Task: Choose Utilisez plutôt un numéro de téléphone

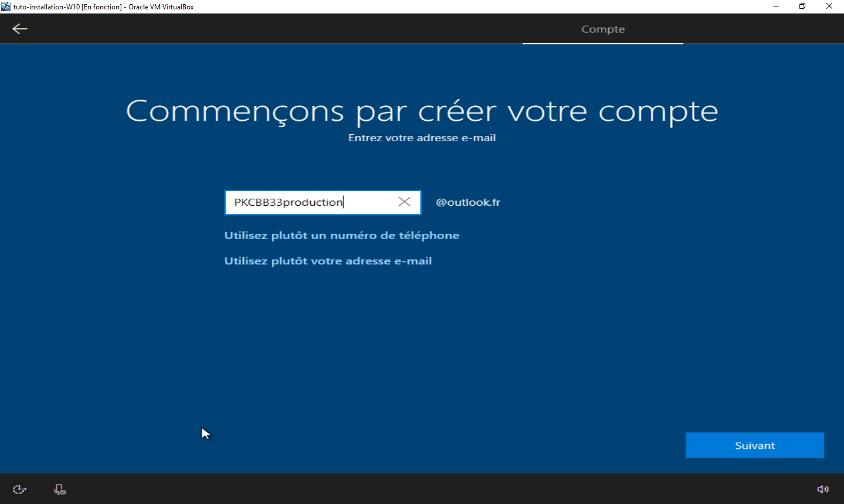Action: coord(342,236)
